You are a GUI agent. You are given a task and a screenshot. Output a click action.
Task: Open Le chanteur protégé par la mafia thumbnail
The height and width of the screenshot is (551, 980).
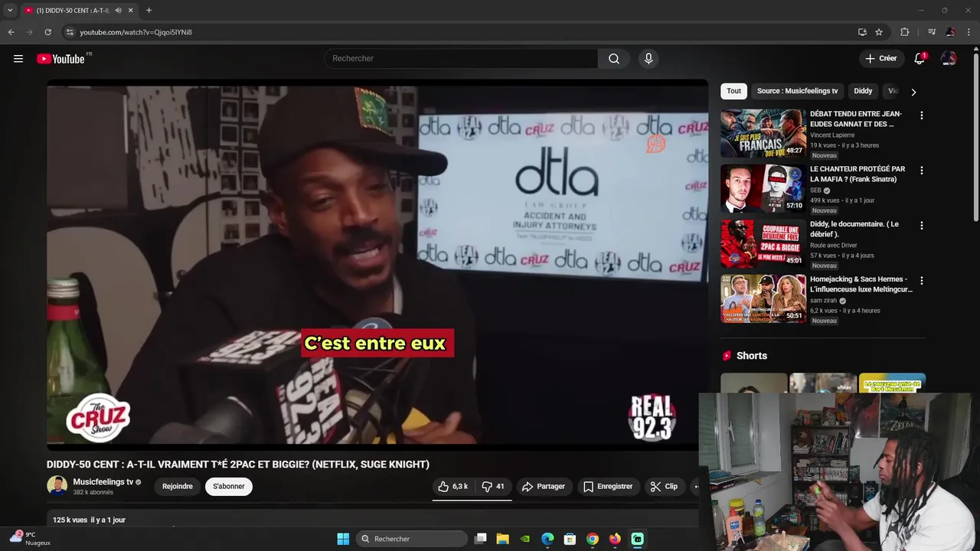click(x=763, y=188)
